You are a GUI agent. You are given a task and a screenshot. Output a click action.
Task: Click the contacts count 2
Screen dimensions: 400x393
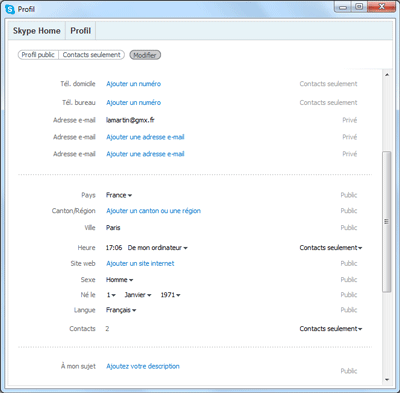(107, 329)
